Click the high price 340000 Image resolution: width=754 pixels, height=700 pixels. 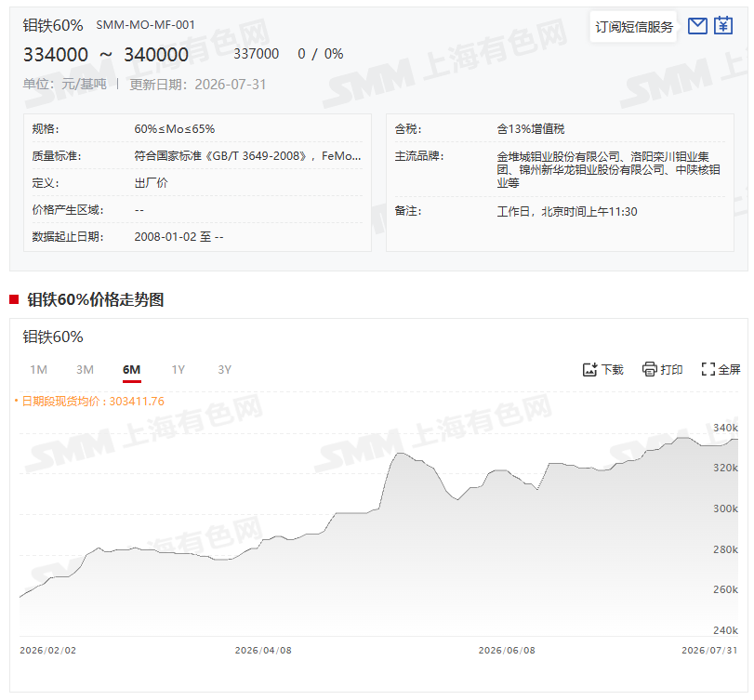click(x=156, y=54)
